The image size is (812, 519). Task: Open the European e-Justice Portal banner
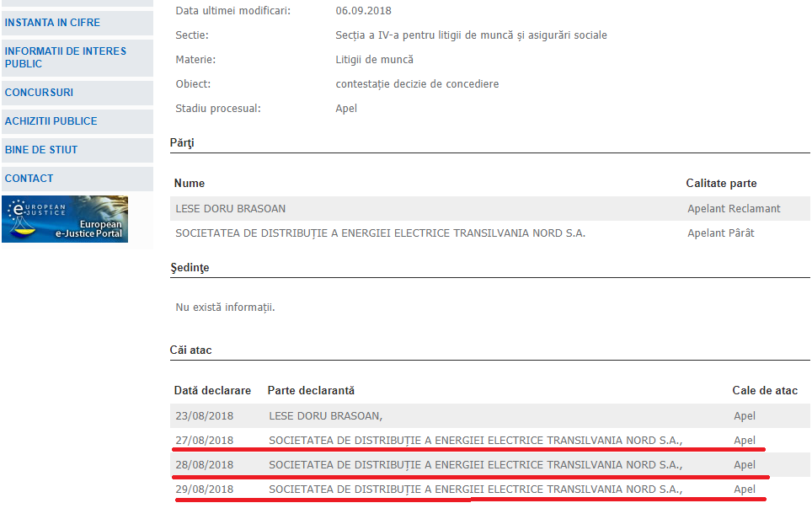(x=65, y=219)
